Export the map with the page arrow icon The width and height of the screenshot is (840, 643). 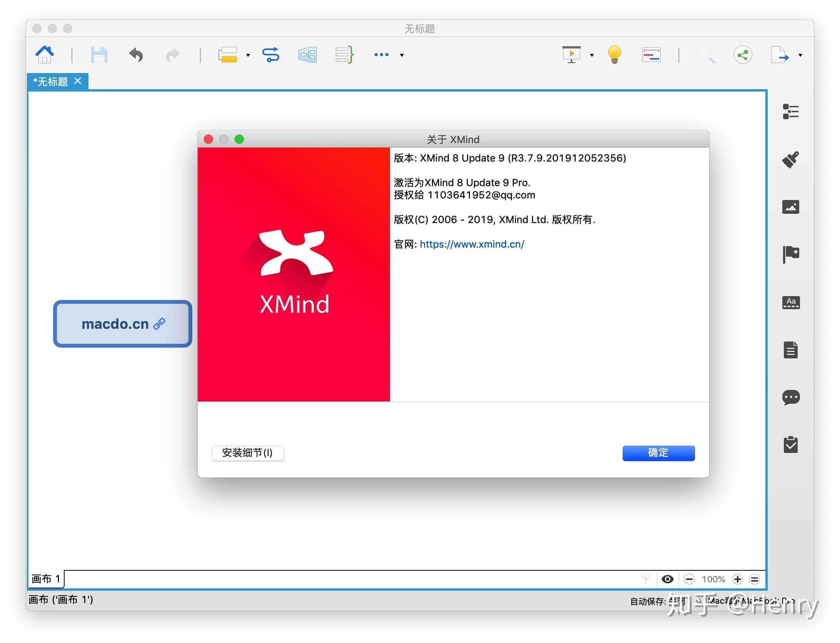[780, 55]
